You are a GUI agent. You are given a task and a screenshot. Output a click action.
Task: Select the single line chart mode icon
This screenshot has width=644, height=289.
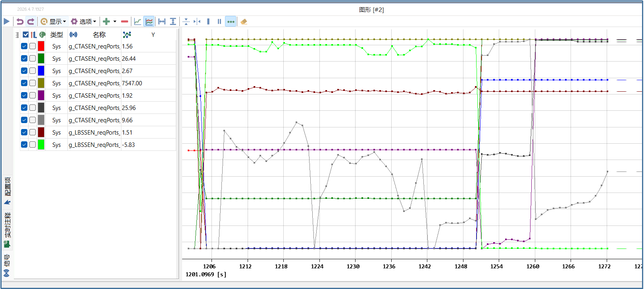[138, 21]
